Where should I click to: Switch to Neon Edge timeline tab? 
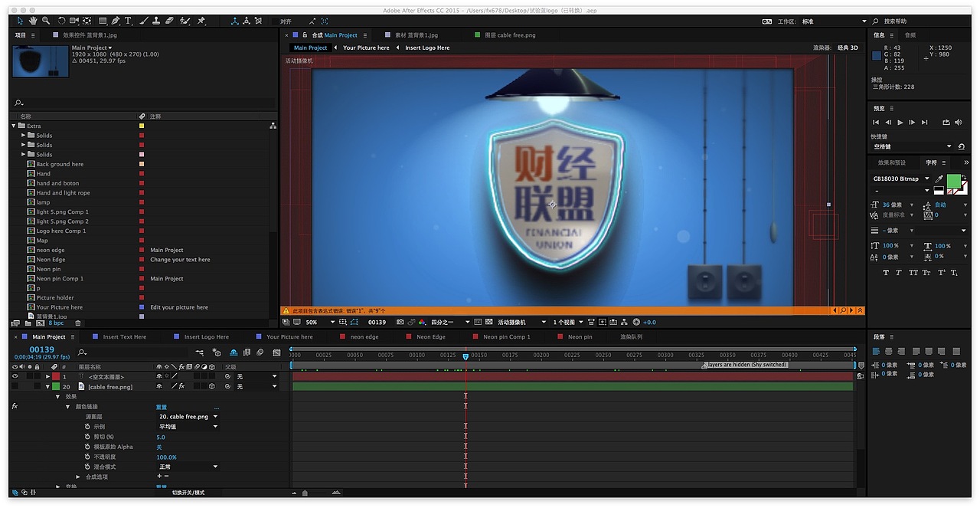coord(431,336)
